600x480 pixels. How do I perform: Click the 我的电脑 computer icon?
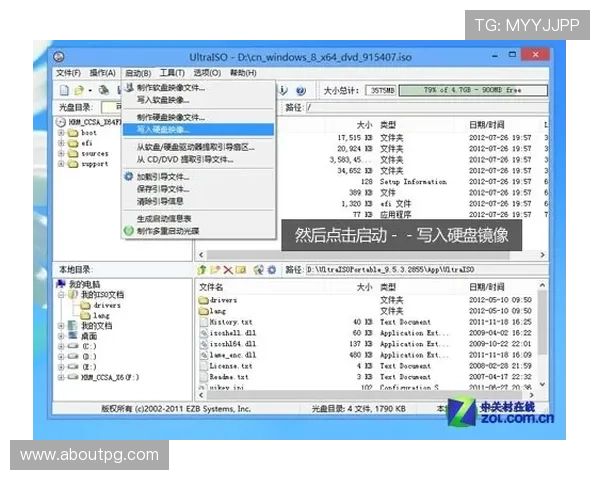[x=61, y=284]
